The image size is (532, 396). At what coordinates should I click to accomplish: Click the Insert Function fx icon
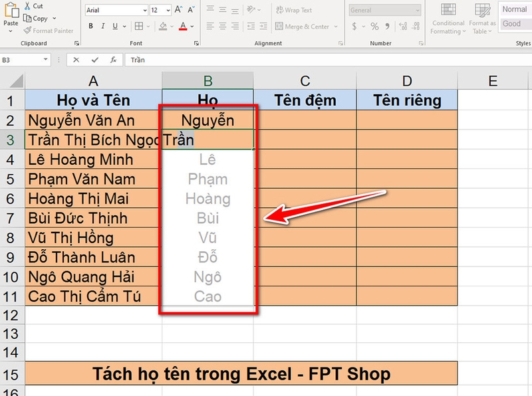click(x=113, y=60)
